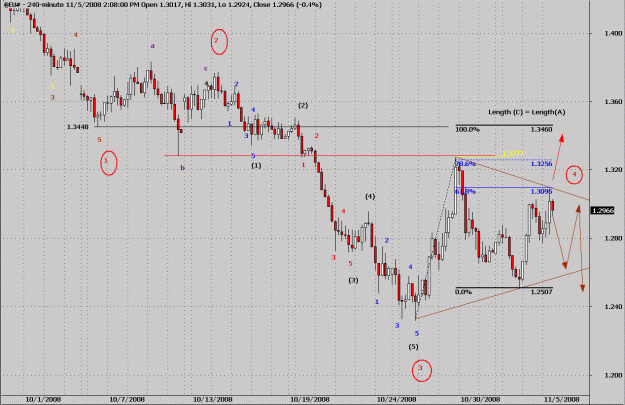Viewport: 625px width, 405px height.
Task: Select the 1.320 price axis label
Action: (613, 170)
